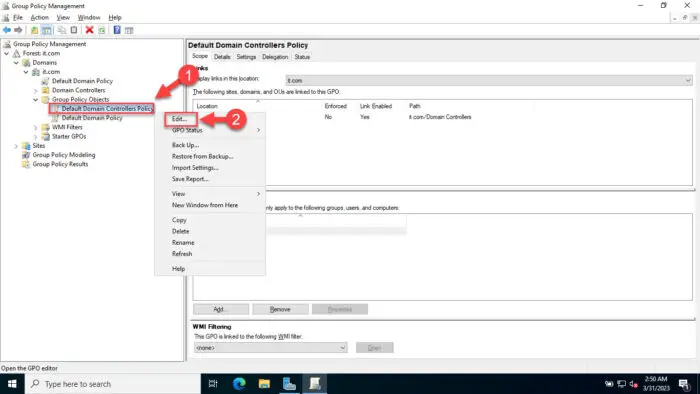Image resolution: width=700 pixels, height=394 pixels.
Task: Click the Group Policy Objects folder icon
Action: click(x=46, y=100)
